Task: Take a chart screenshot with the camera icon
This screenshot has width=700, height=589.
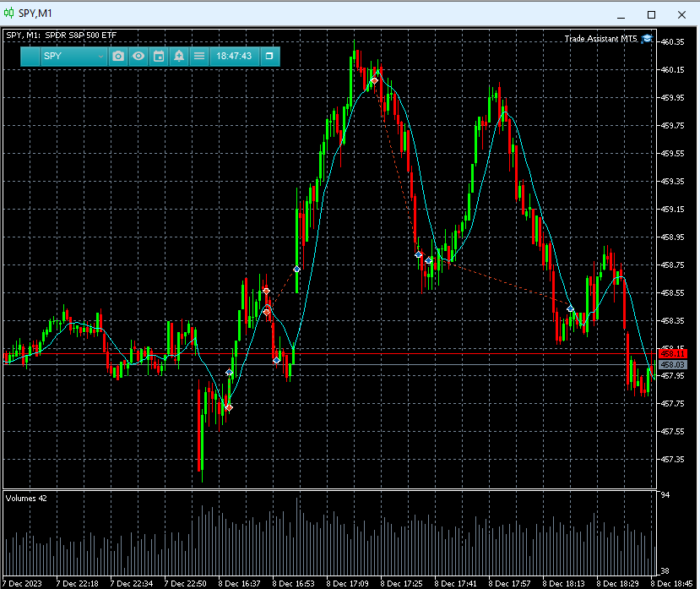Action: tap(118, 57)
